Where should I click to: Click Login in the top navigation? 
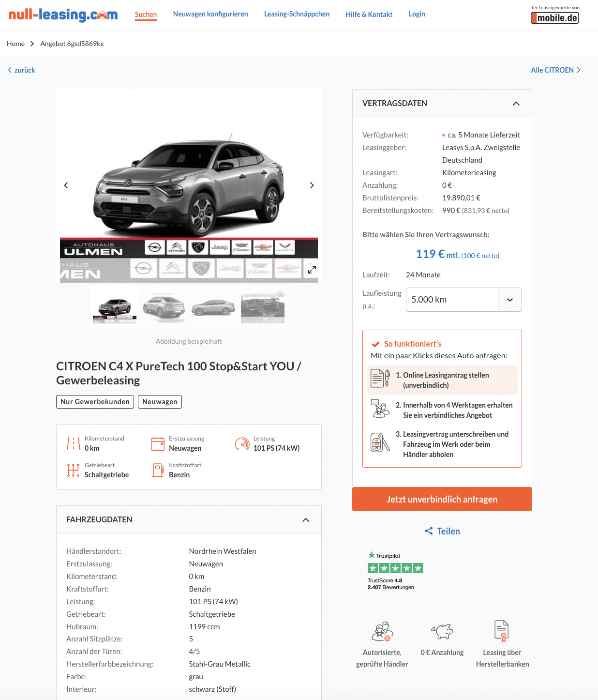pos(417,14)
